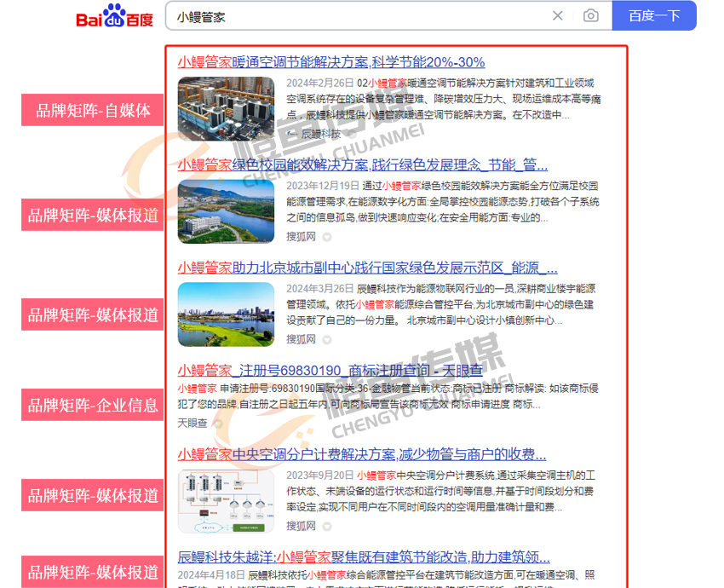Click the Beijing sub-center skyline thumbnail
This screenshot has height=588, width=724.
pos(226,314)
